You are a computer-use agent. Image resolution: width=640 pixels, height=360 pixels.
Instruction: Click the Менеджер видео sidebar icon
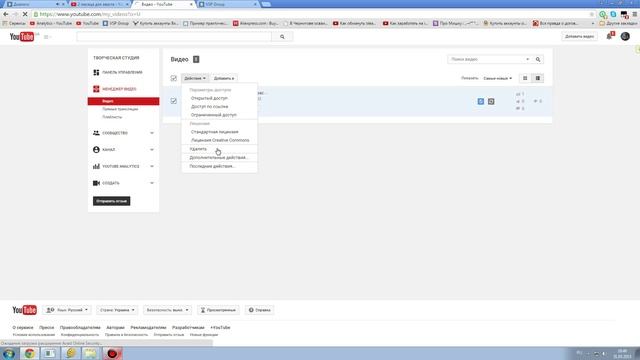96,89
